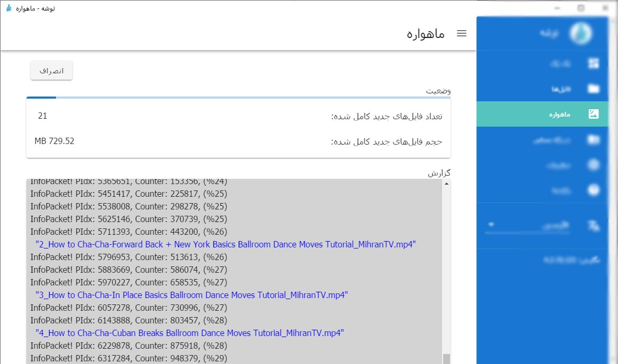Open the فایل‌ها folder icon in the sidebar

click(594, 89)
